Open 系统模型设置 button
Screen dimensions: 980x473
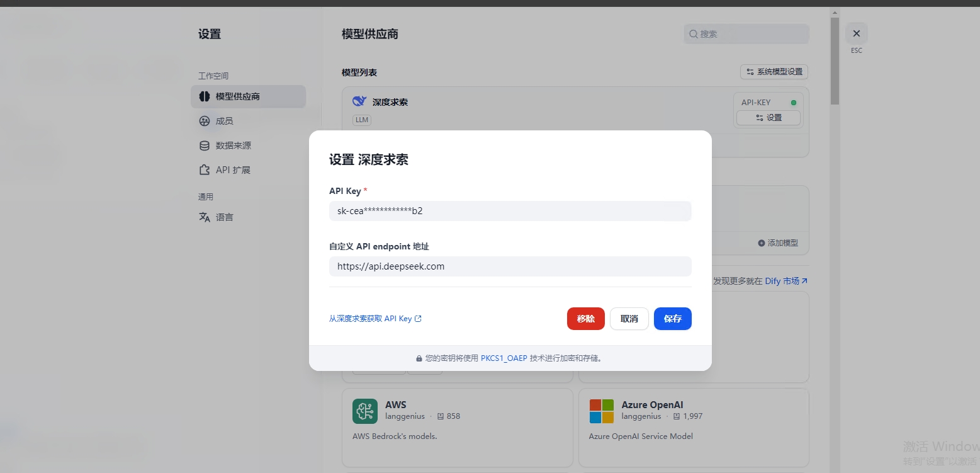[x=774, y=72]
